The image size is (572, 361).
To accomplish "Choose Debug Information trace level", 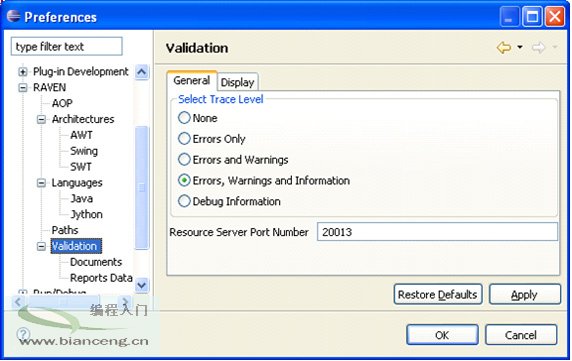I will pyautogui.click(x=184, y=201).
